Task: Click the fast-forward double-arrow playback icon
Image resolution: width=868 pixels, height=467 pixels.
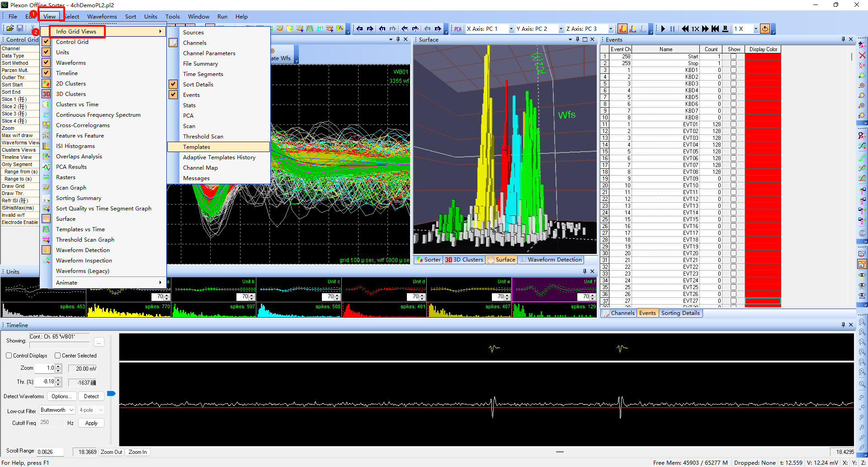Action: tap(705, 29)
